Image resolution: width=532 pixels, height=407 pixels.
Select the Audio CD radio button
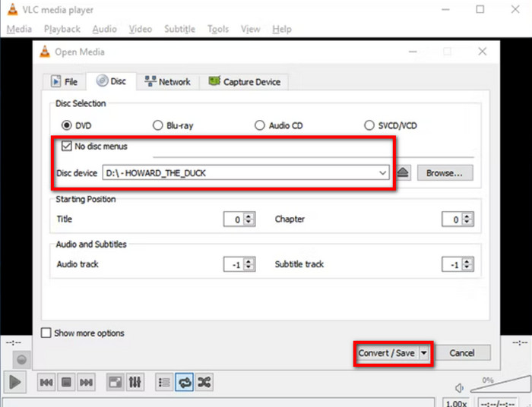point(260,125)
